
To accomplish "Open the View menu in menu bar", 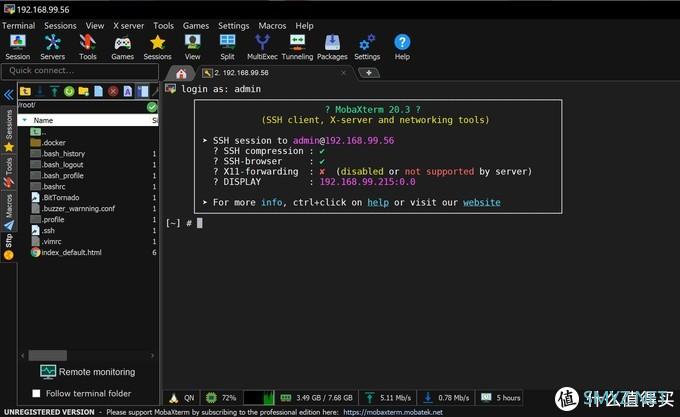I will pyautogui.click(x=95, y=26).
